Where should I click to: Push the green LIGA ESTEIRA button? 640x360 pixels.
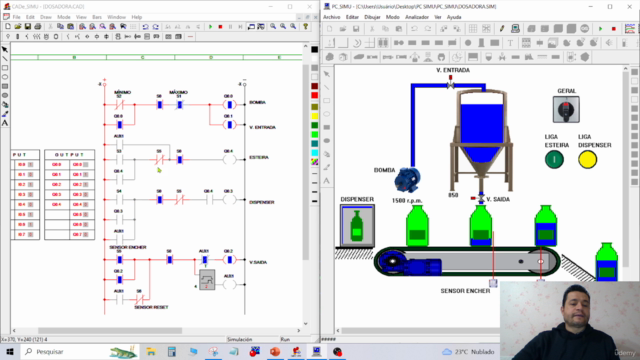pyautogui.click(x=554, y=159)
